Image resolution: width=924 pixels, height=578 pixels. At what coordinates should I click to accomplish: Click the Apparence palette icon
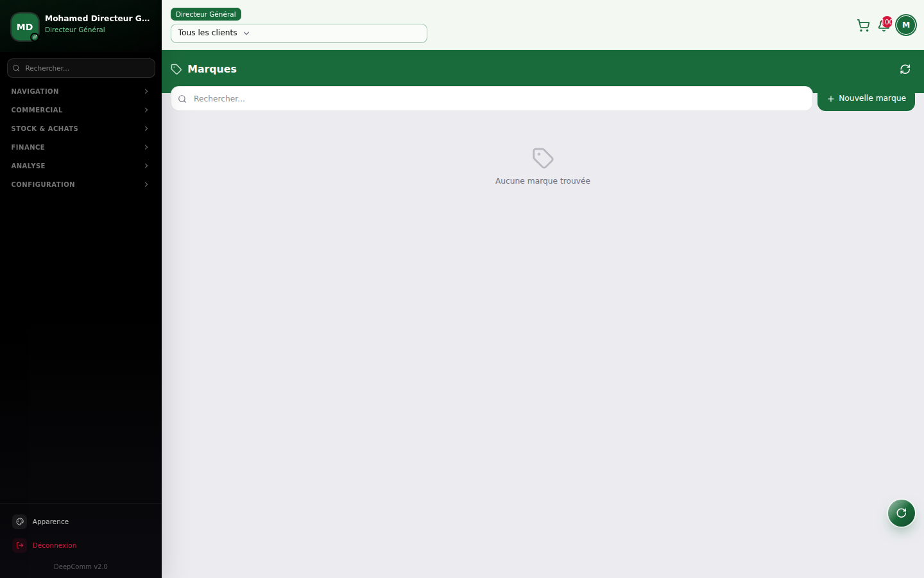(20, 521)
